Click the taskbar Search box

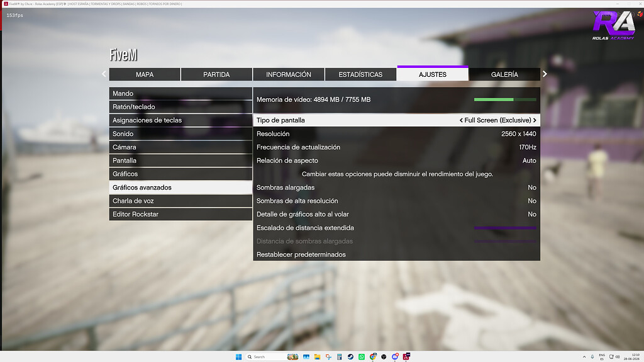click(272, 357)
